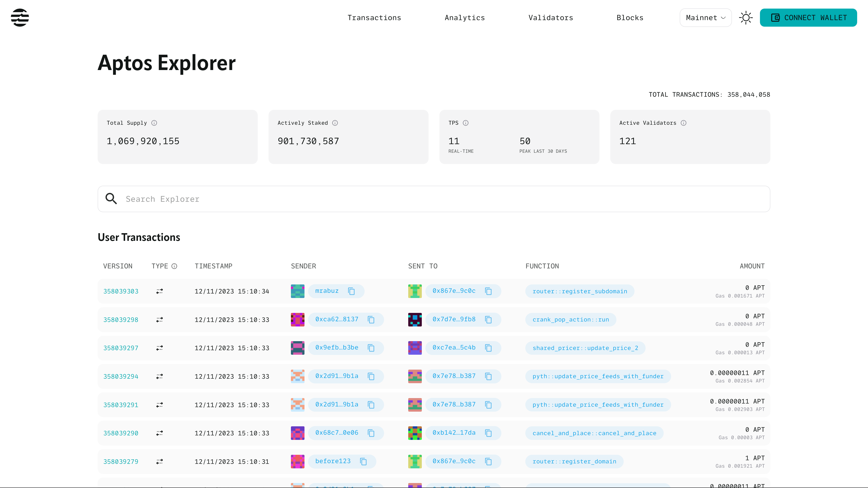Screen dimensions: 868x488
Task: Open the Mainnet network dropdown
Action: tap(705, 18)
